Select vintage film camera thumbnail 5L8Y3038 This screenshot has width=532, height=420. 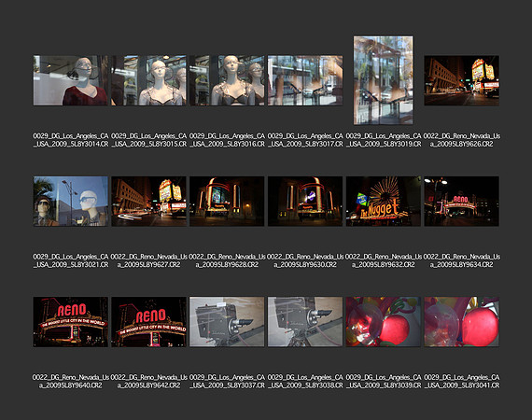[x=305, y=322]
